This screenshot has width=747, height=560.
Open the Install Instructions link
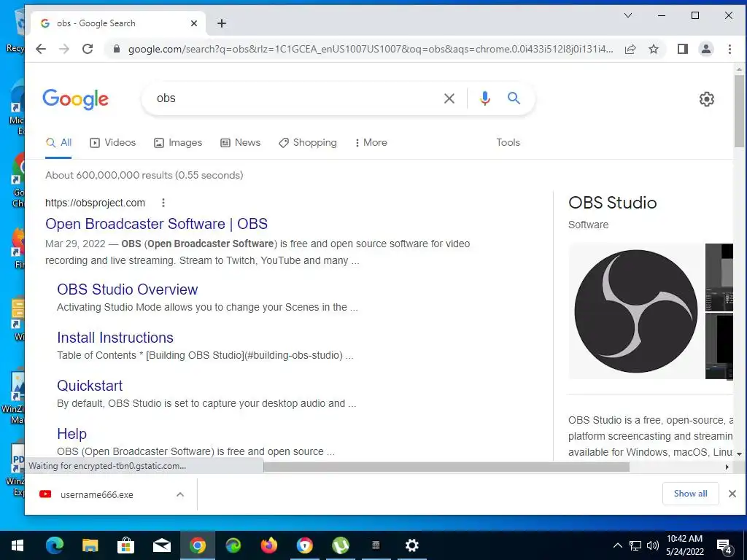pyautogui.click(x=115, y=338)
